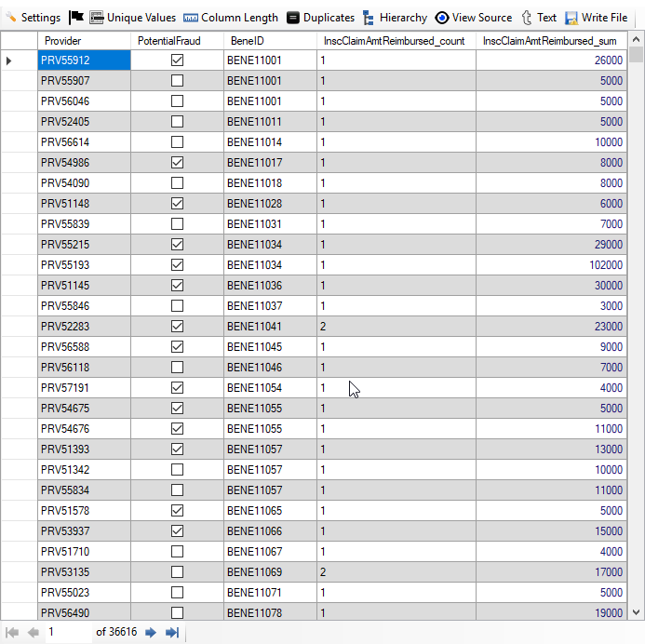Select the PRV55193 provider cell
This screenshot has width=645, height=644.
84,264
